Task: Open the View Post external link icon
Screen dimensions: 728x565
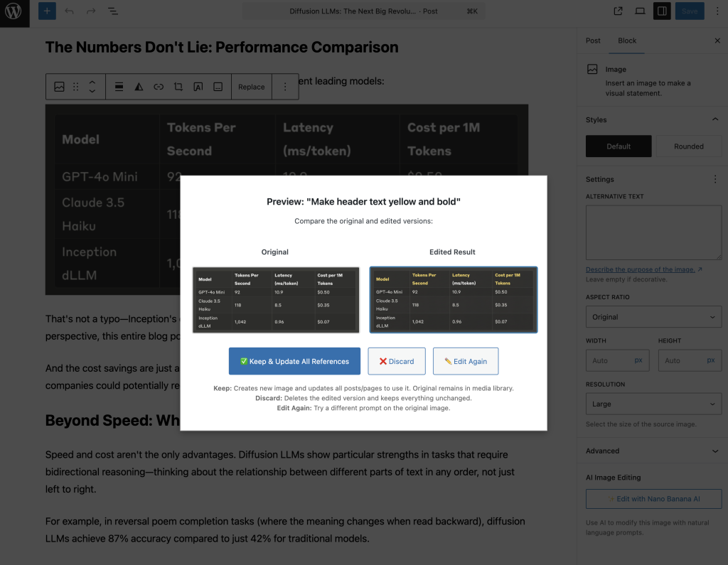Action: pos(618,11)
